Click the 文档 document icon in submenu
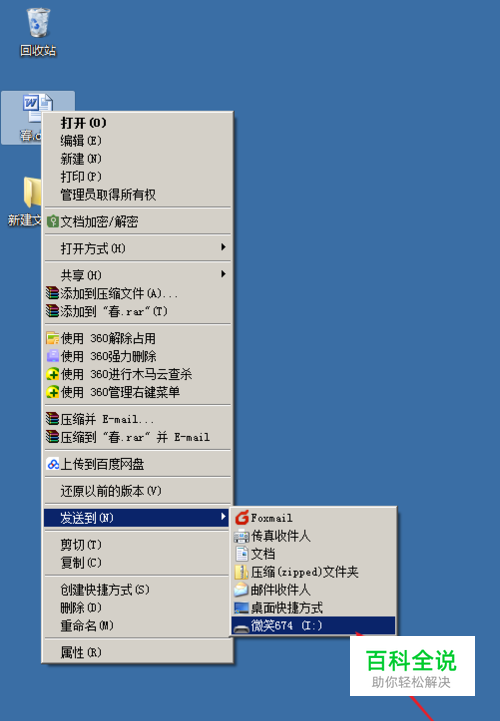 click(241, 554)
